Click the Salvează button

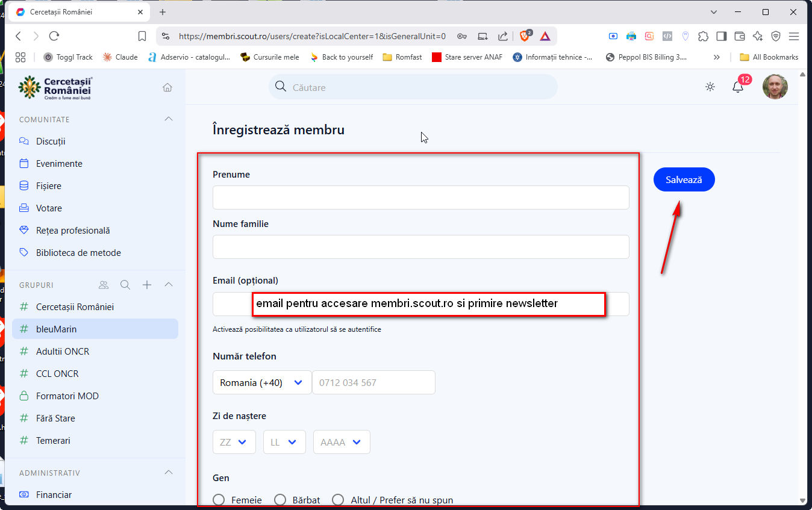(x=684, y=179)
